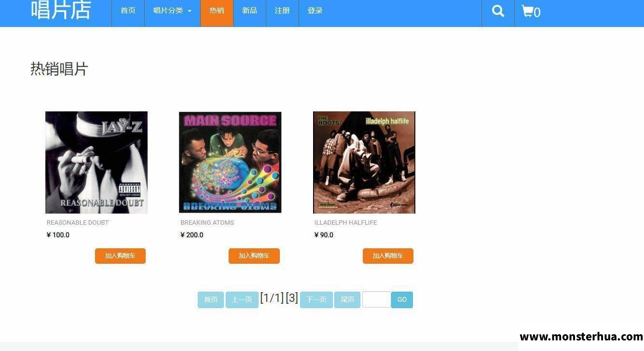Viewport: 644px width, 351px height.
Task: Open the 登录 login link
Action: click(315, 11)
